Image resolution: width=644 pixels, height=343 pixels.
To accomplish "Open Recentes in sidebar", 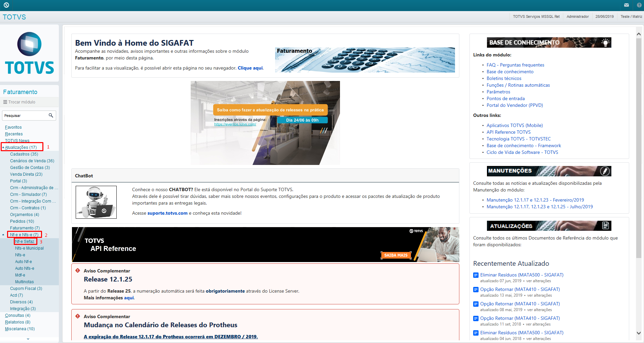I will (x=14, y=134).
